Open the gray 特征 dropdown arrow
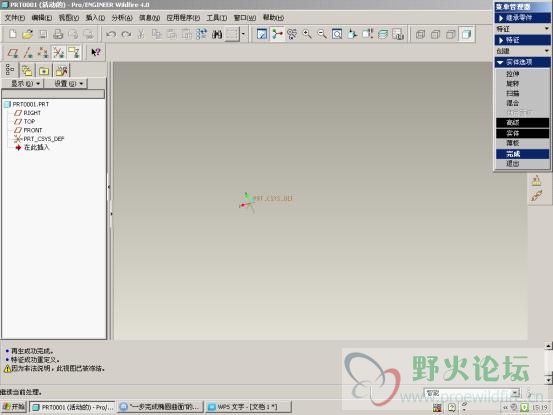553x415 pixels. [x=546, y=29]
